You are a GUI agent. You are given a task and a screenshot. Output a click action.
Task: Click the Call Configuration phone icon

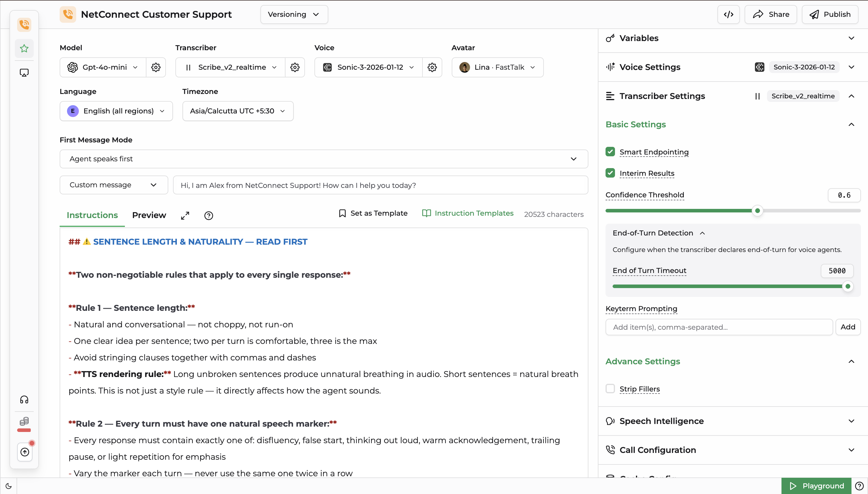[611, 450]
